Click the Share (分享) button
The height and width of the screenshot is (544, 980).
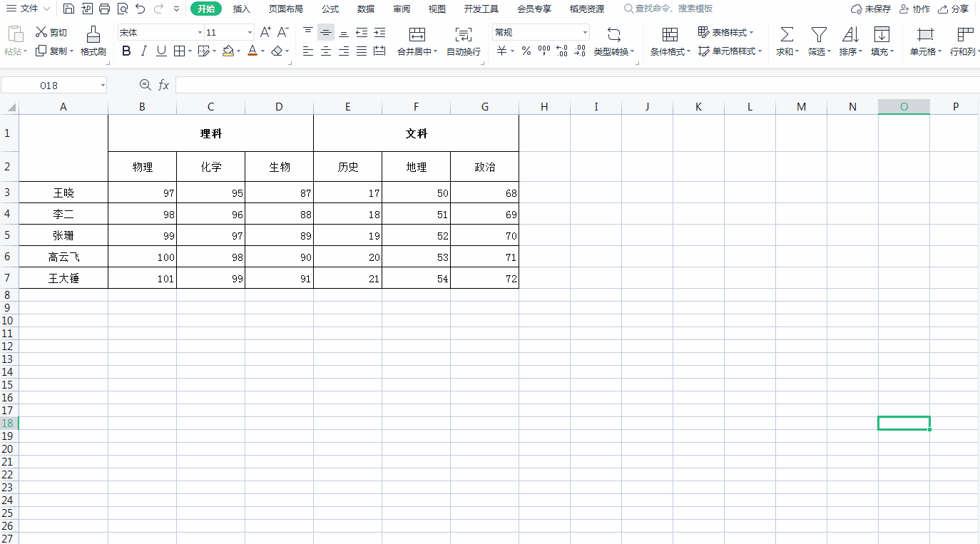953,9
